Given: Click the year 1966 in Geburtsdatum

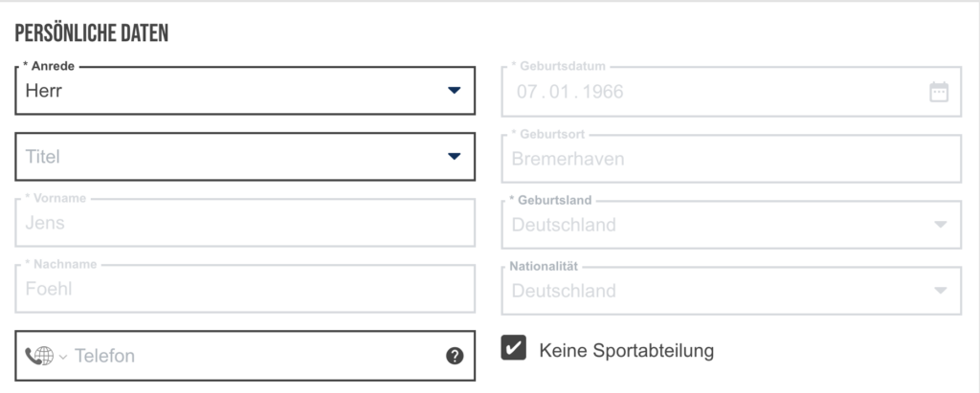Looking at the screenshot, I should [603, 92].
